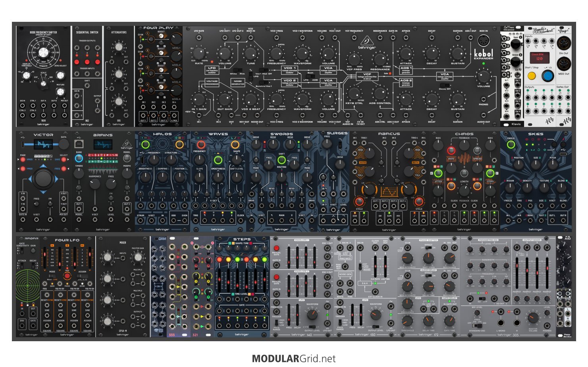The height and width of the screenshot is (367, 588).
Task: Click the Victor module joystick
Action: [x=43, y=179]
